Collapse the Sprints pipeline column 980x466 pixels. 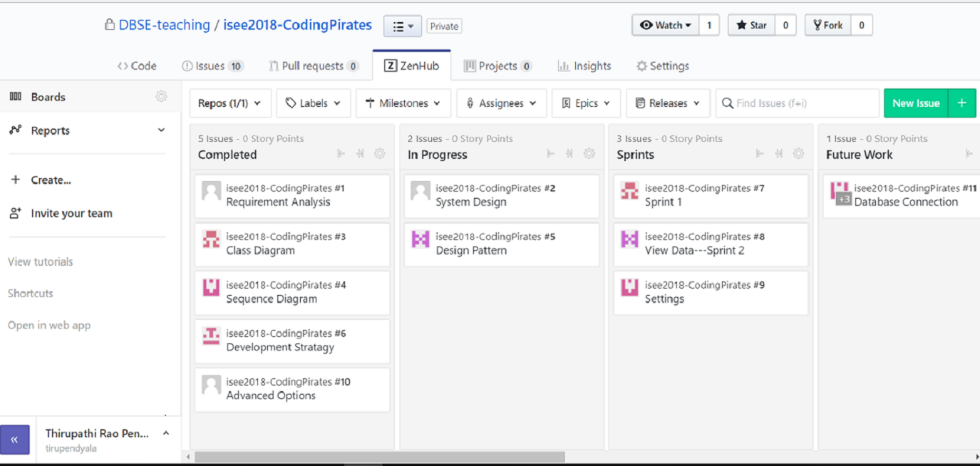tap(759, 153)
